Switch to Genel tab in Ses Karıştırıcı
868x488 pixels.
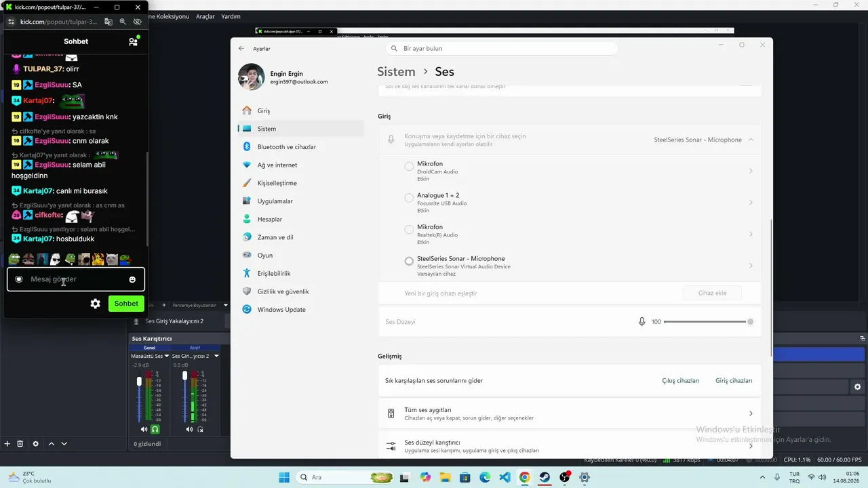pyautogui.click(x=149, y=348)
